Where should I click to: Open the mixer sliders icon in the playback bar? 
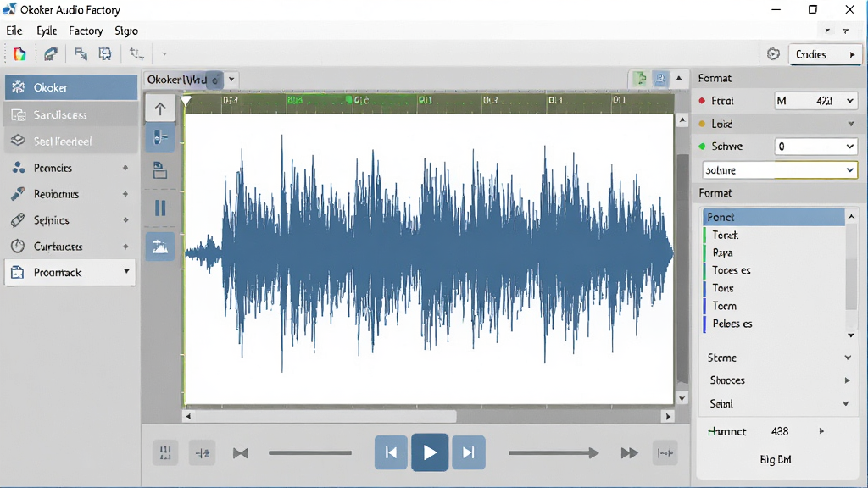coord(165,453)
